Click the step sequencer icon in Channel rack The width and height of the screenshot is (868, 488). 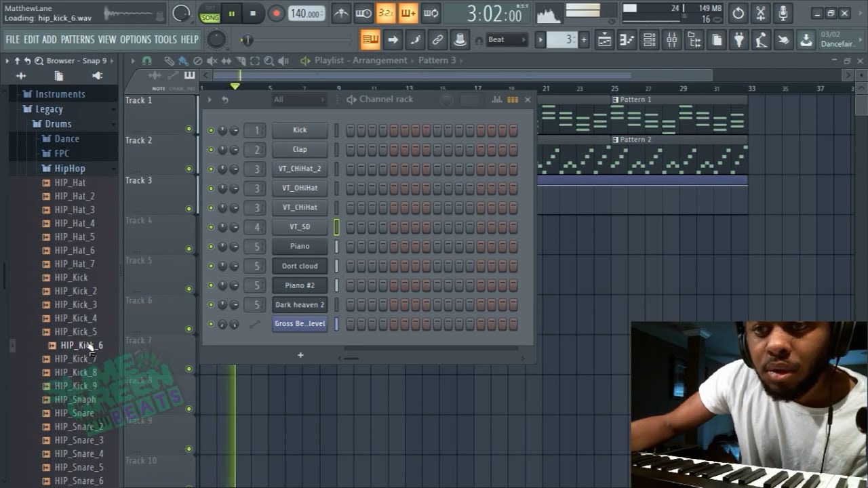click(x=513, y=100)
